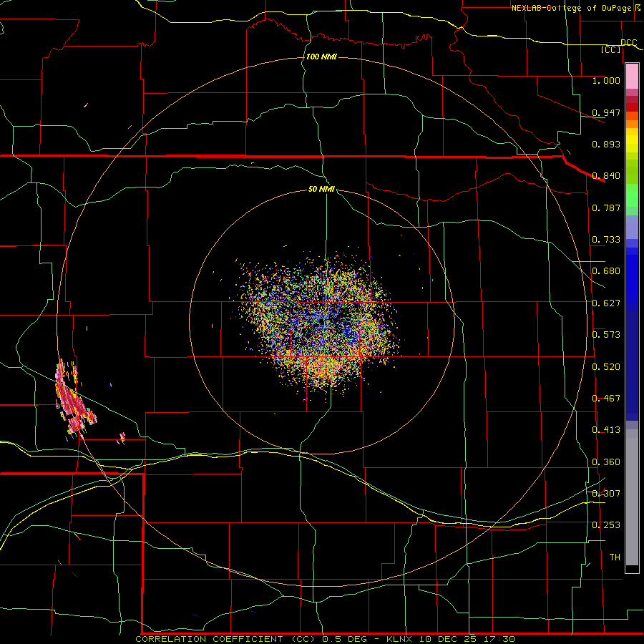Select the red swatch near 0.947
This screenshot has height=644, width=644.
pyautogui.click(x=632, y=107)
